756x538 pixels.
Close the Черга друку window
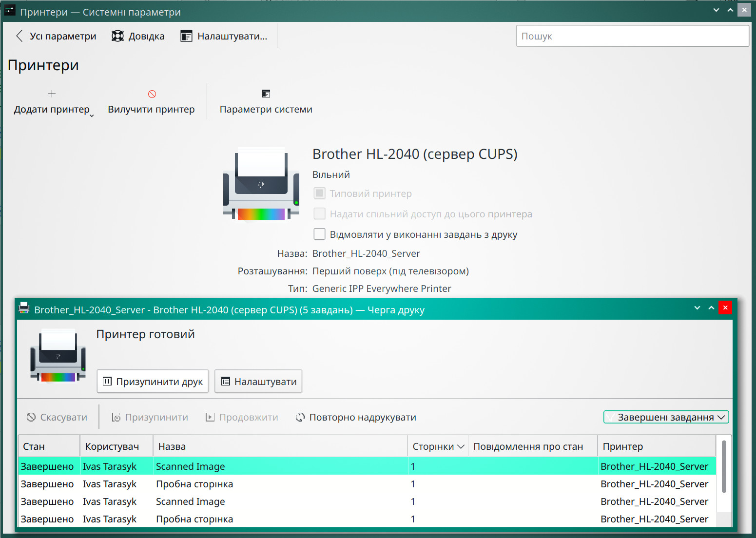pyautogui.click(x=725, y=308)
